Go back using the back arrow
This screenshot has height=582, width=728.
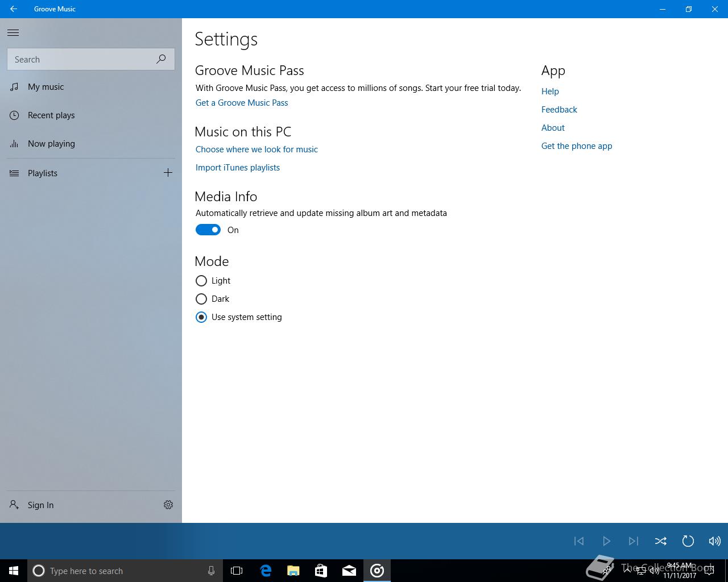click(x=13, y=9)
